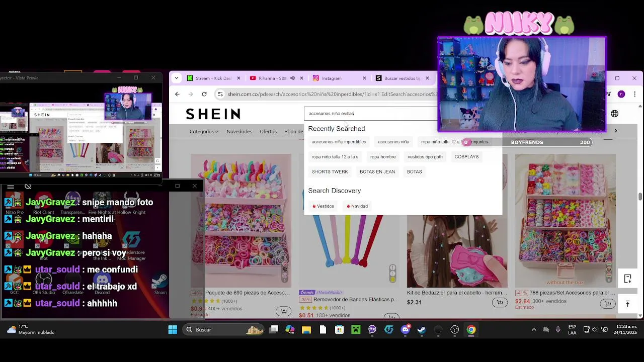Select recent search accesorios niña inperdibles

(x=339, y=142)
